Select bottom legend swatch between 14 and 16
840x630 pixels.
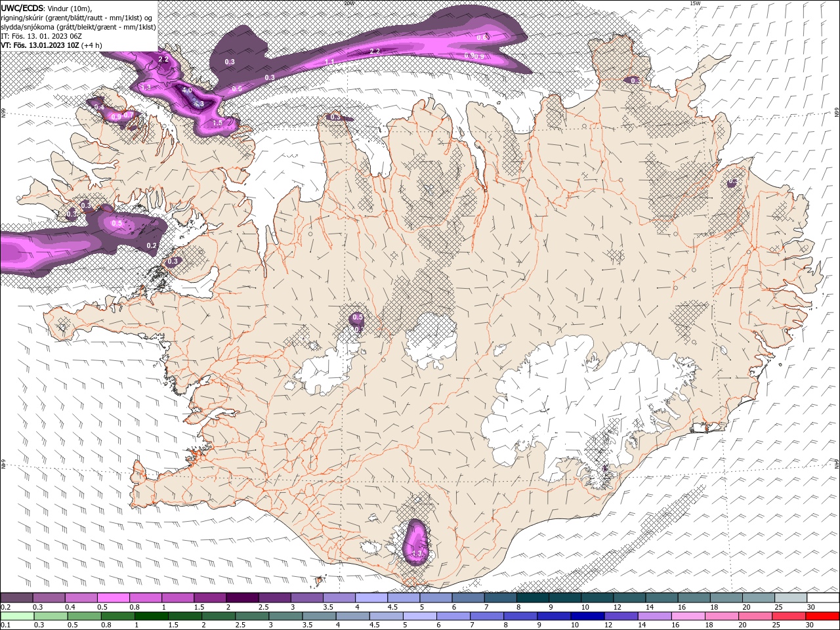point(654,616)
